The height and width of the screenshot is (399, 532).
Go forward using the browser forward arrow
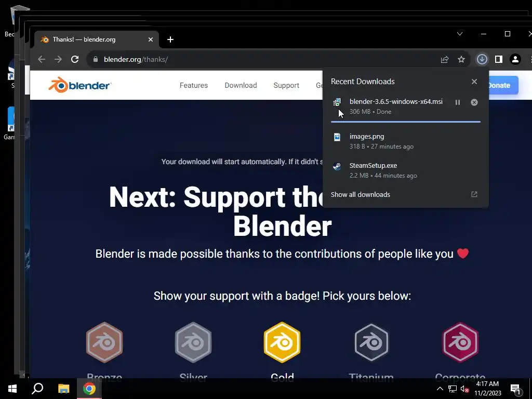click(58, 59)
